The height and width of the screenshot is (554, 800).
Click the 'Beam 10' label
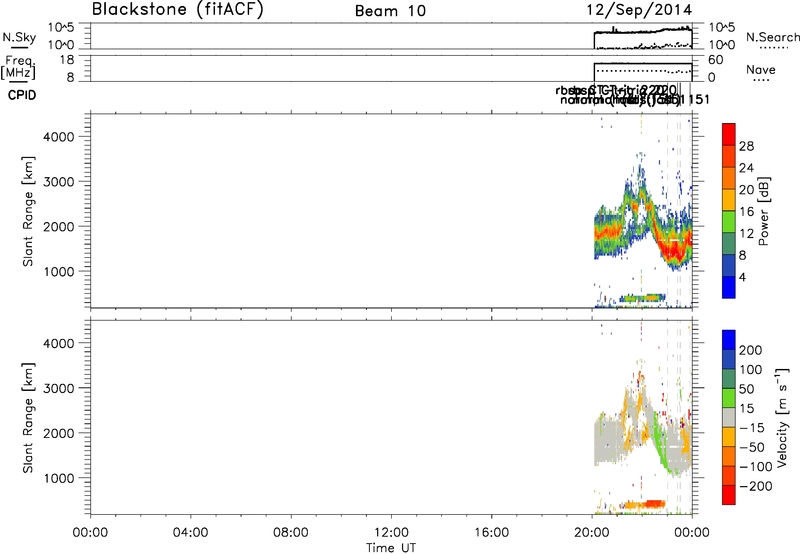click(390, 11)
